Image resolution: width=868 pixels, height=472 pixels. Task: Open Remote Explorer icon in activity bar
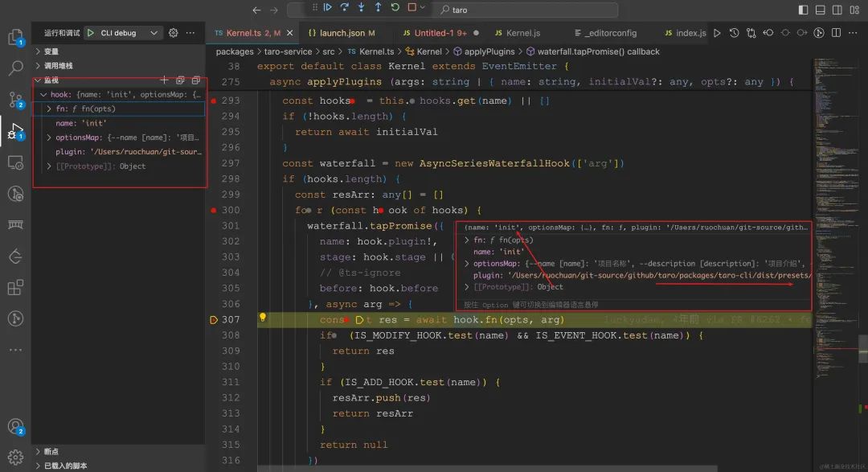coord(15,163)
